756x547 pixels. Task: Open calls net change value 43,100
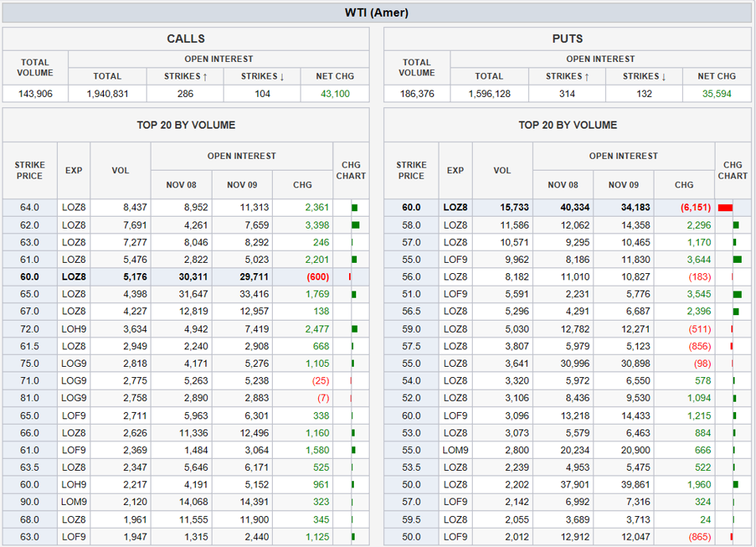[334, 94]
